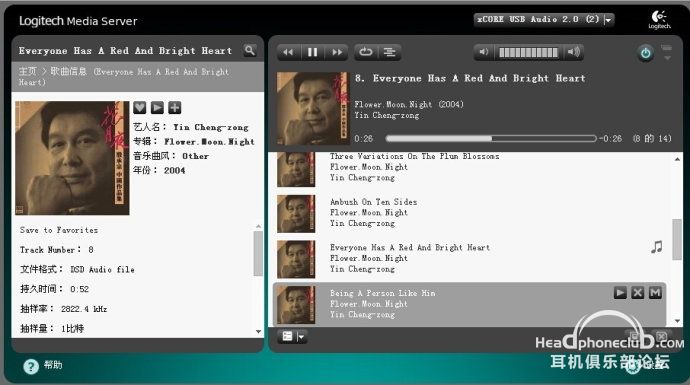Go to 主页 breadcrumb link
Viewport: 690px width, 385px height.
[27, 71]
